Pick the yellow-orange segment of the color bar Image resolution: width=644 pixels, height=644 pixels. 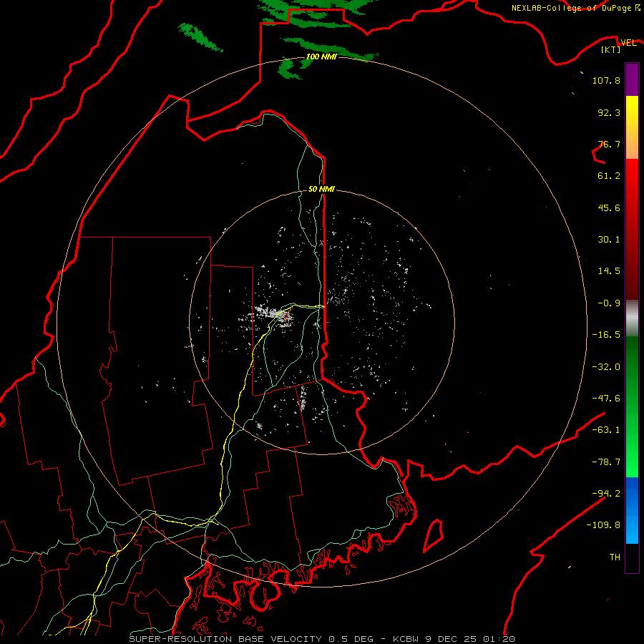pos(632,127)
